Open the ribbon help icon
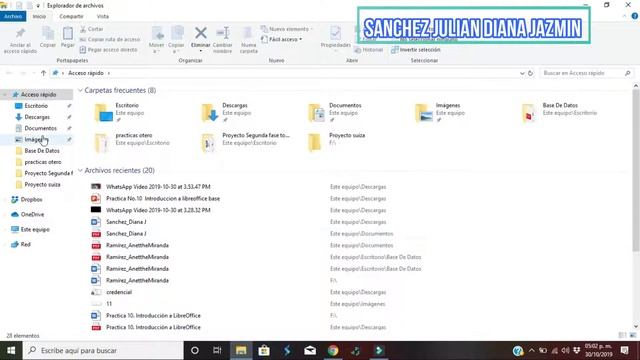640x360 pixels. tap(635, 16)
